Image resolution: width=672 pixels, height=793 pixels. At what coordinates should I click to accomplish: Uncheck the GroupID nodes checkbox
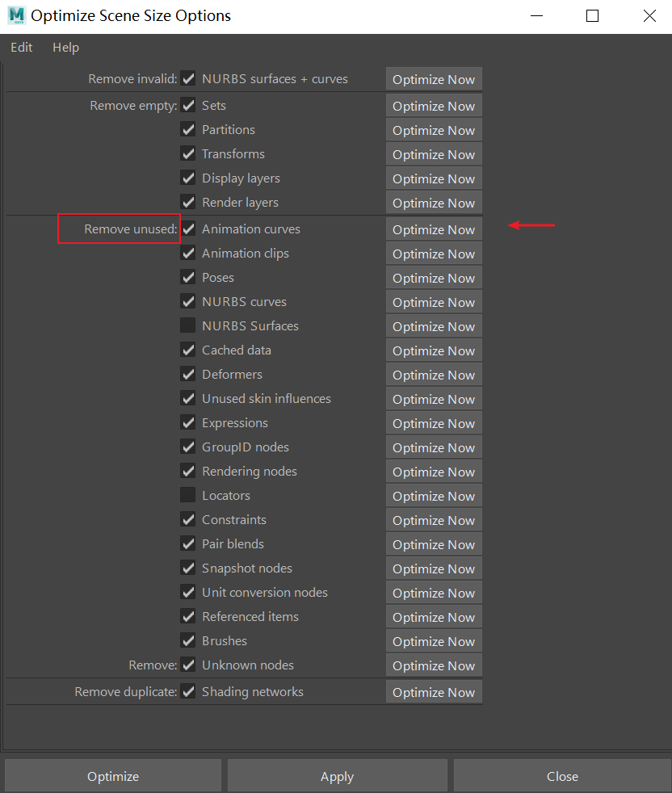click(188, 447)
